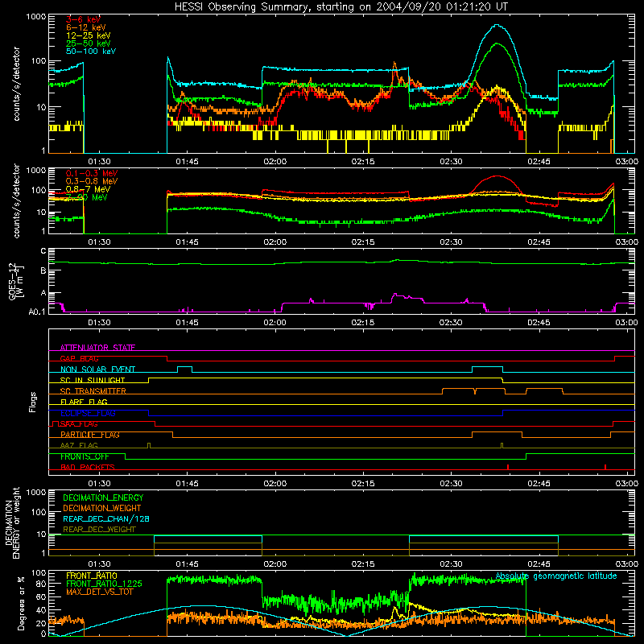Select the 03:00 time label under the keV panel

[x=627, y=162]
